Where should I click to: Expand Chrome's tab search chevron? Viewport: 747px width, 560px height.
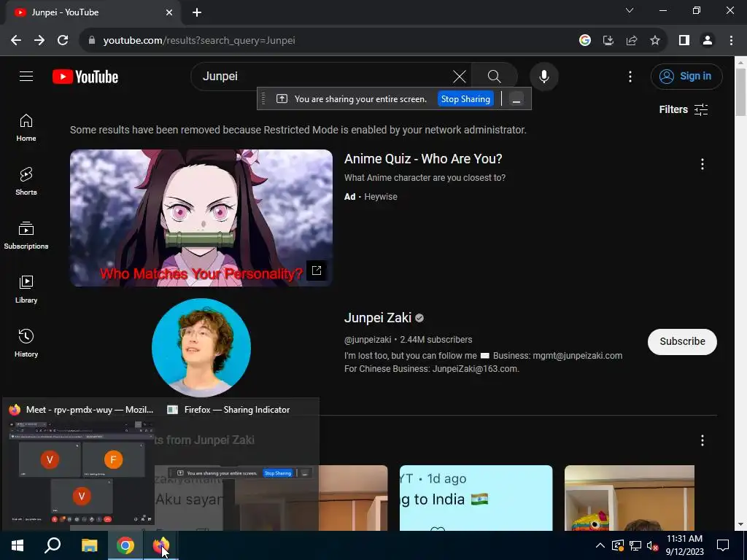pyautogui.click(x=630, y=10)
